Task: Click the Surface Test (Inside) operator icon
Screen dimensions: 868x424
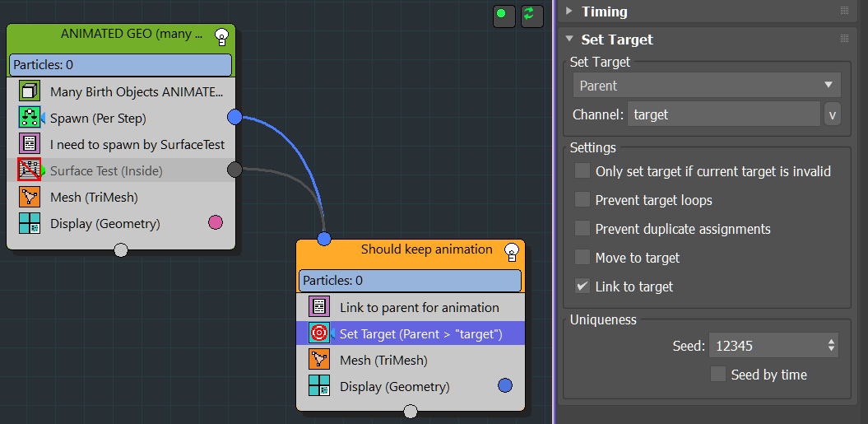Action: pyautogui.click(x=30, y=170)
